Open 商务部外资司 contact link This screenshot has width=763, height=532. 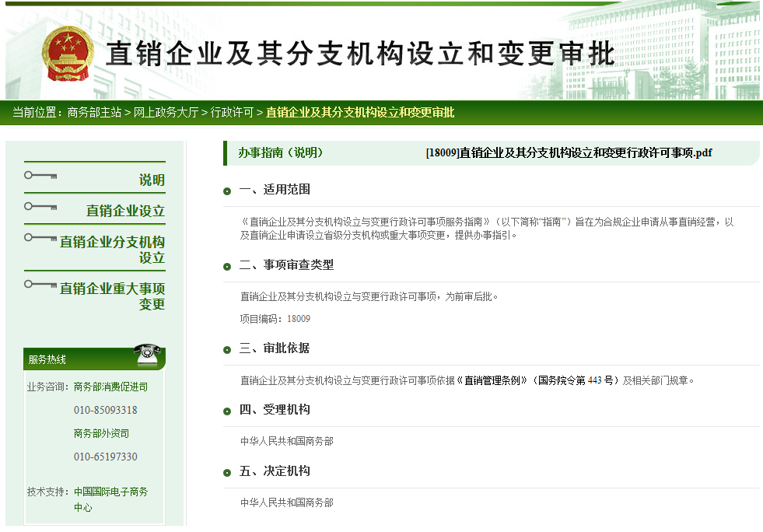[102, 434]
